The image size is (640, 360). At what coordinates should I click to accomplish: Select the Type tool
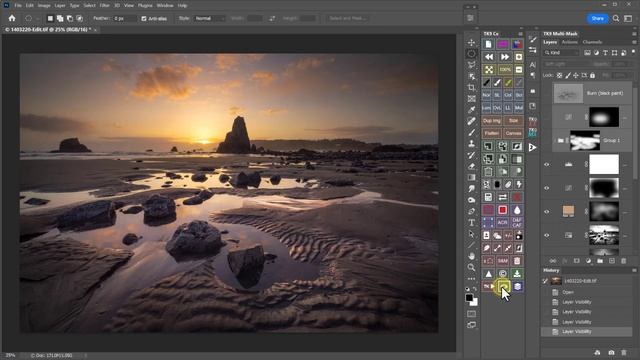click(471, 223)
